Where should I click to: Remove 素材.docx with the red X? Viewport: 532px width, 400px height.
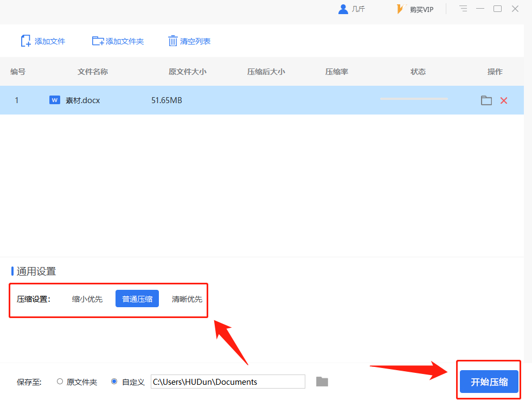(504, 100)
